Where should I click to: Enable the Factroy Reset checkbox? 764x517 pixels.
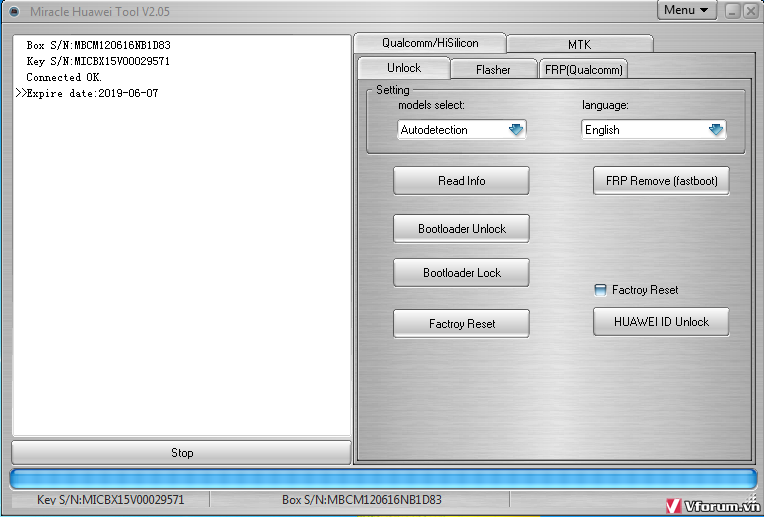coord(600,290)
